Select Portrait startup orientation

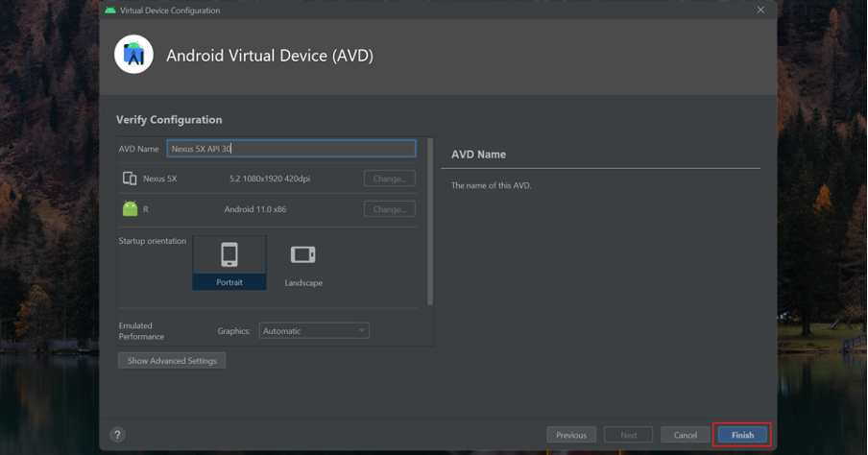[229, 263]
